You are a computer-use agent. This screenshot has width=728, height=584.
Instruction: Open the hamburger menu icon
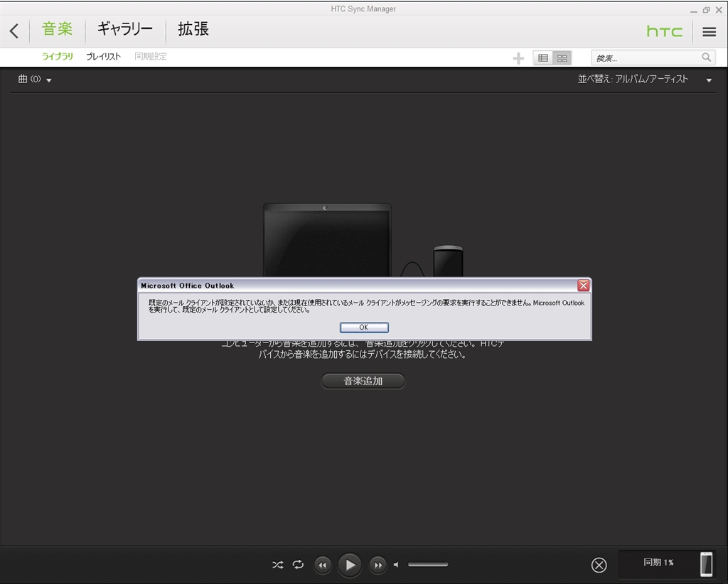(709, 31)
